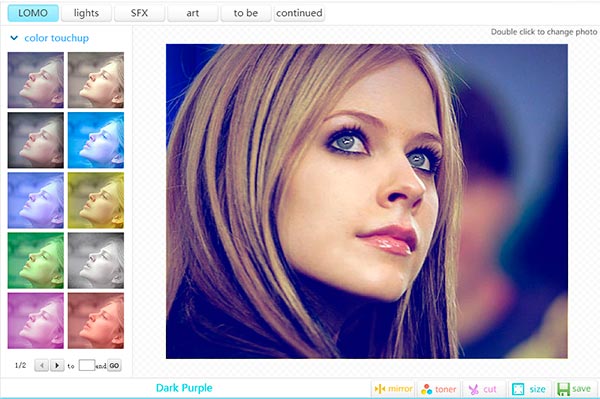Click the GO page button

pyautogui.click(x=114, y=365)
